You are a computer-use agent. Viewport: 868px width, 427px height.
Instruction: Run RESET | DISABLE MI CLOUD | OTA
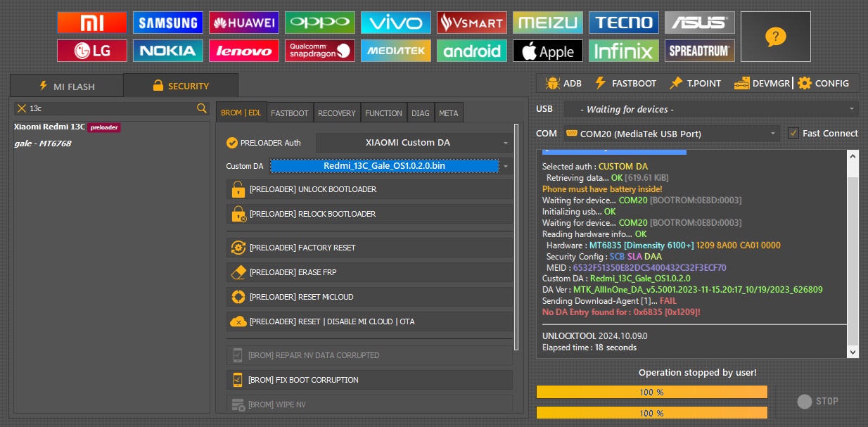pyautogui.click(x=369, y=321)
